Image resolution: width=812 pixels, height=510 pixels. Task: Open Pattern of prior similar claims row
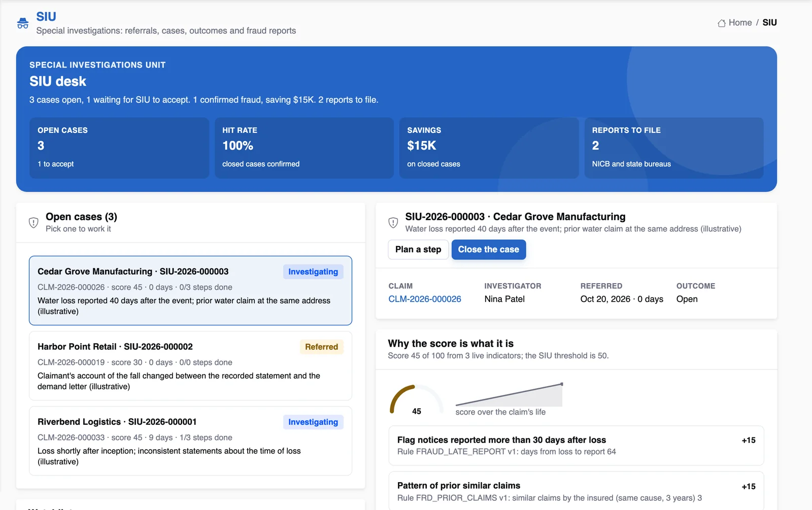coord(576,491)
